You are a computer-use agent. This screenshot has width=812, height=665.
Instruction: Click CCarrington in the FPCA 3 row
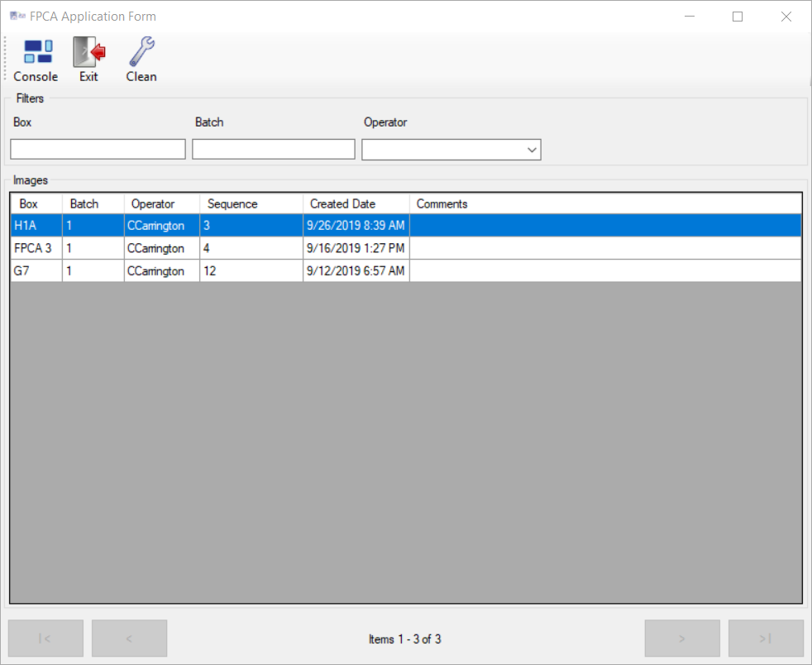[x=162, y=248]
